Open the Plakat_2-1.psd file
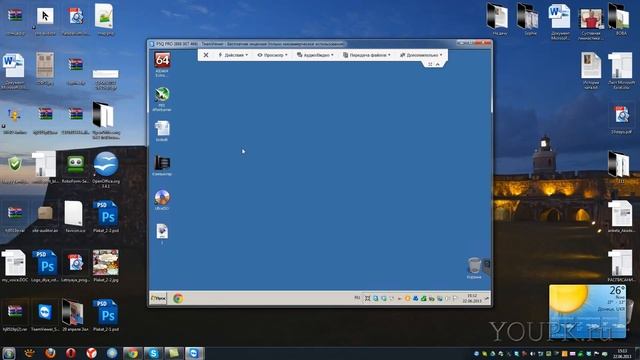The image size is (640, 360). [x=106, y=316]
